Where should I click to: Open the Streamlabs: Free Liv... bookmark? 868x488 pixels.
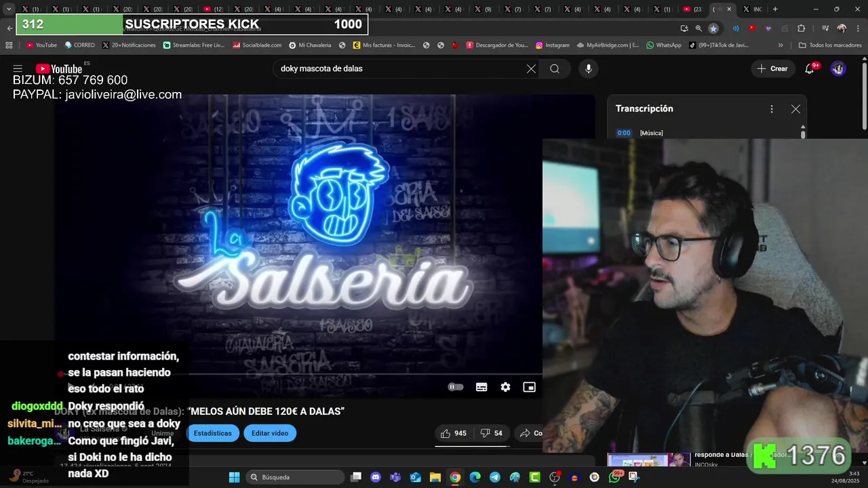click(194, 45)
